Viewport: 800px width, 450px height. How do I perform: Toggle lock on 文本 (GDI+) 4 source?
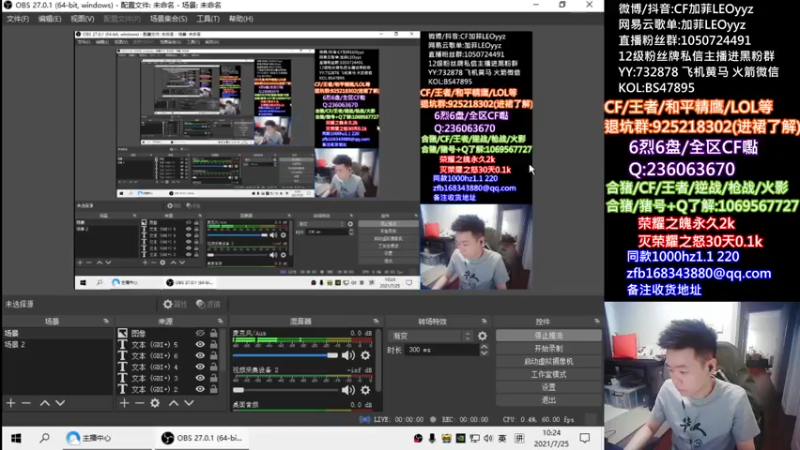click(x=214, y=367)
